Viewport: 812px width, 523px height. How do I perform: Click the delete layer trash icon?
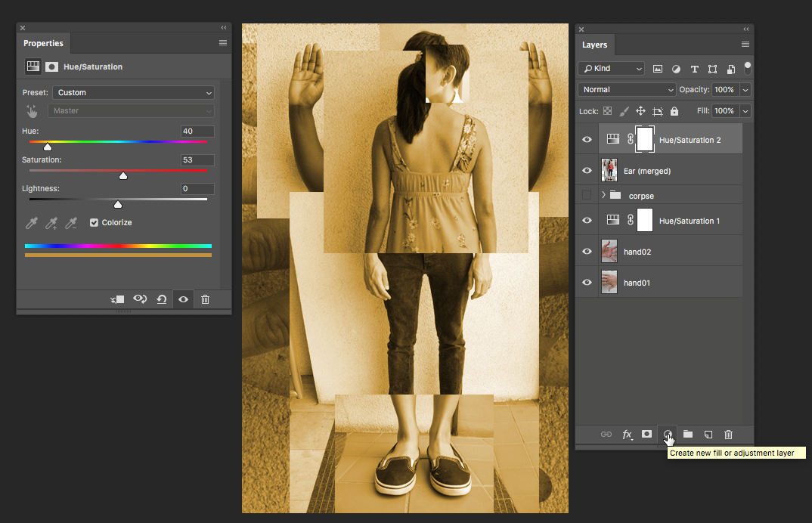coord(729,435)
